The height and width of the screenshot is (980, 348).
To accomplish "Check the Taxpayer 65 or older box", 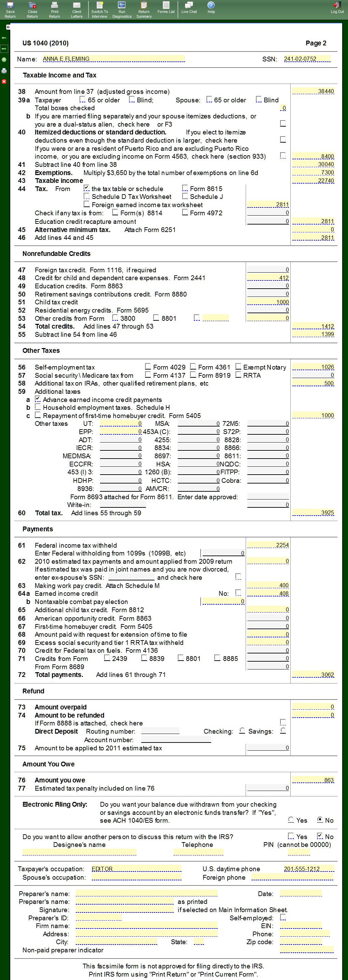I will click(82, 100).
